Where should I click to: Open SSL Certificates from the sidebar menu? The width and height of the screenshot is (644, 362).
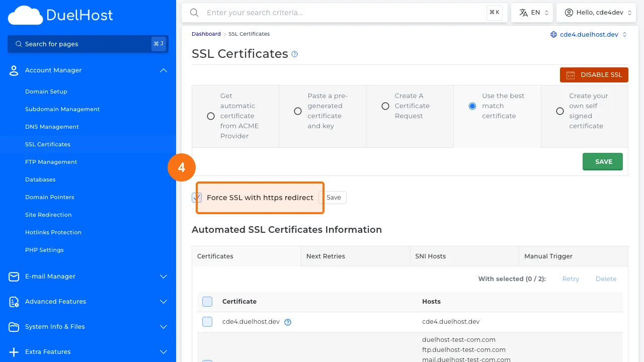click(x=48, y=144)
